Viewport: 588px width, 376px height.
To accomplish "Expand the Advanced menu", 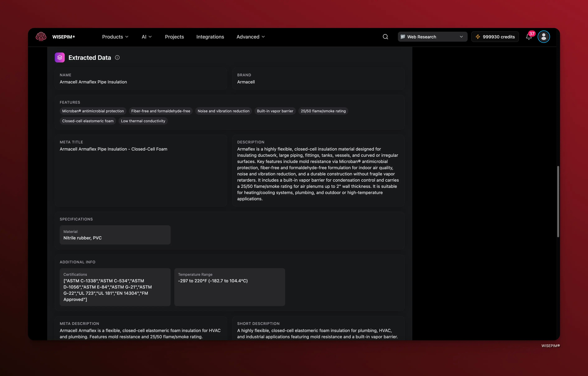I will [250, 37].
